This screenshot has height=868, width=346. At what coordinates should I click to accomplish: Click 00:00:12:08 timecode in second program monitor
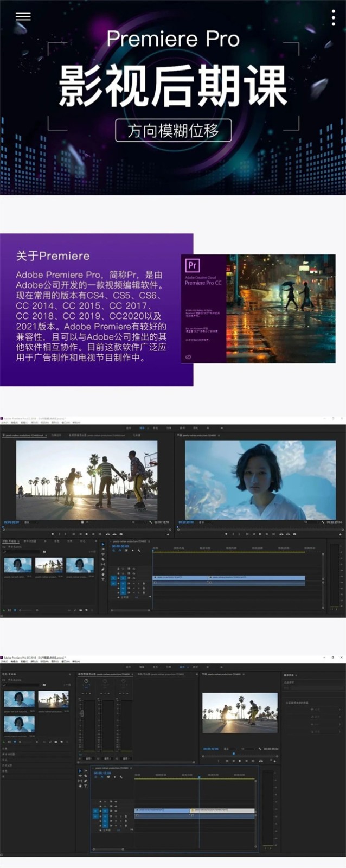click(x=211, y=749)
